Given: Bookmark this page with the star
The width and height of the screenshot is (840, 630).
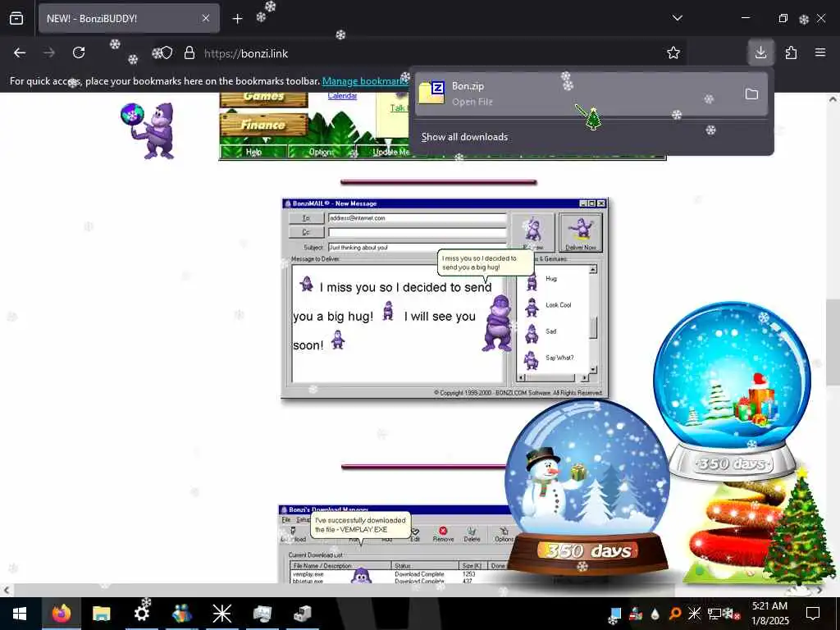Looking at the screenshot, I should 673,52.
